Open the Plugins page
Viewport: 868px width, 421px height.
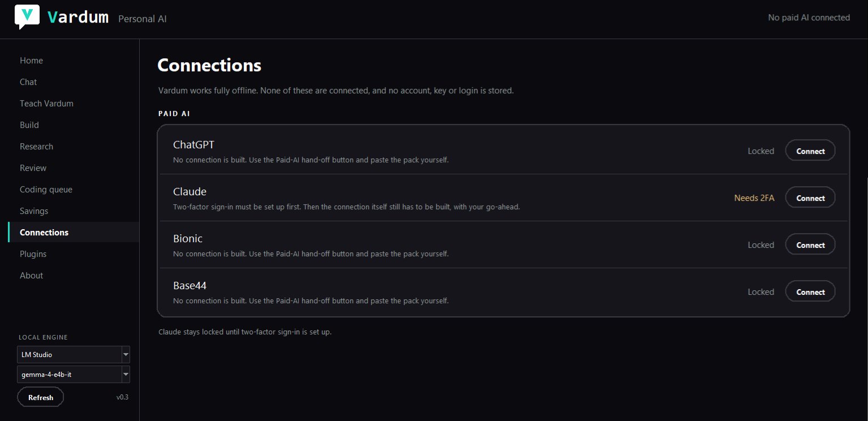pos(33,254)
